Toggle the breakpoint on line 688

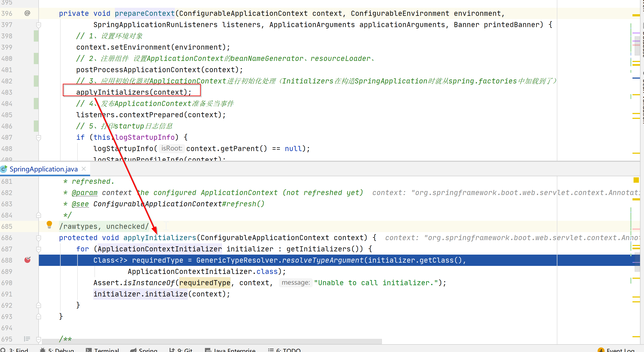[x=27, y=260]
